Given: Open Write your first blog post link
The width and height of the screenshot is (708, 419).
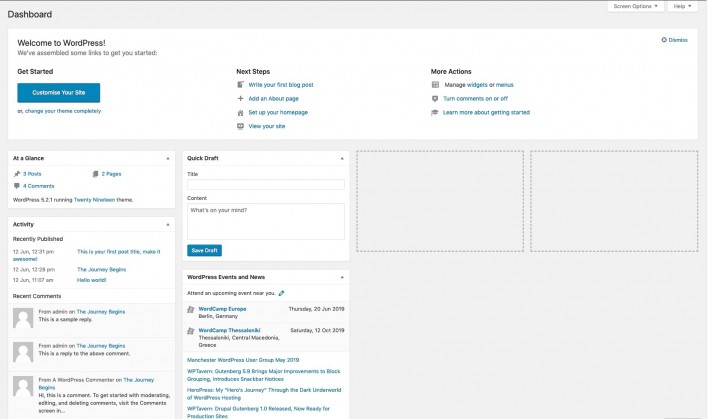Looking at the screenshot, I should pos(281,84).
